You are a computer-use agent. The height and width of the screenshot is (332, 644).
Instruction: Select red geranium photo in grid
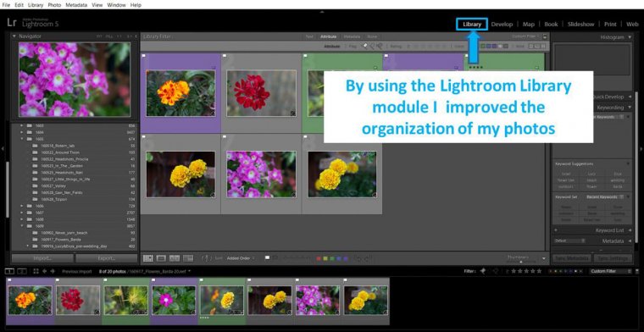[x=261, y=93]
